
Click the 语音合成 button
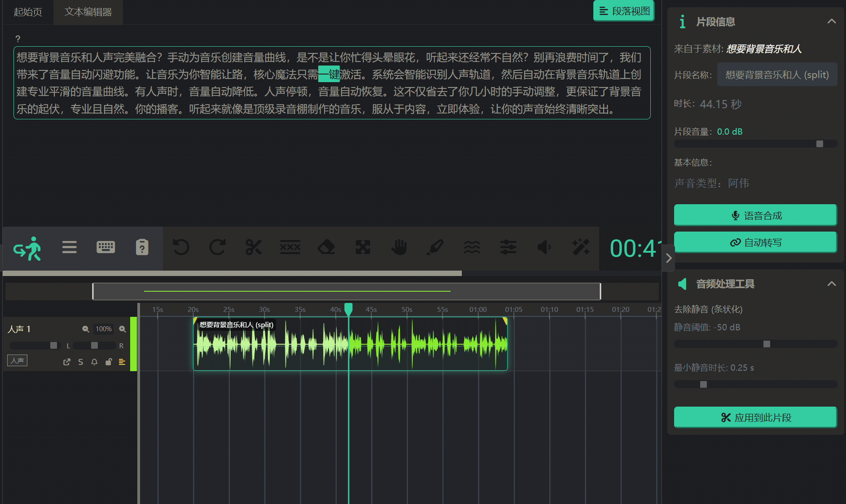pyautogui.click(x=755, y=215)
